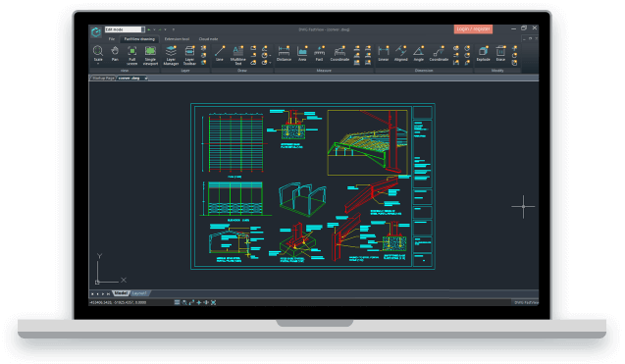Image resolution: width=625 pixels, height=364 pixels.
Task: Expand the polygon tool dropdown in Draw
Action: [270, 63]
